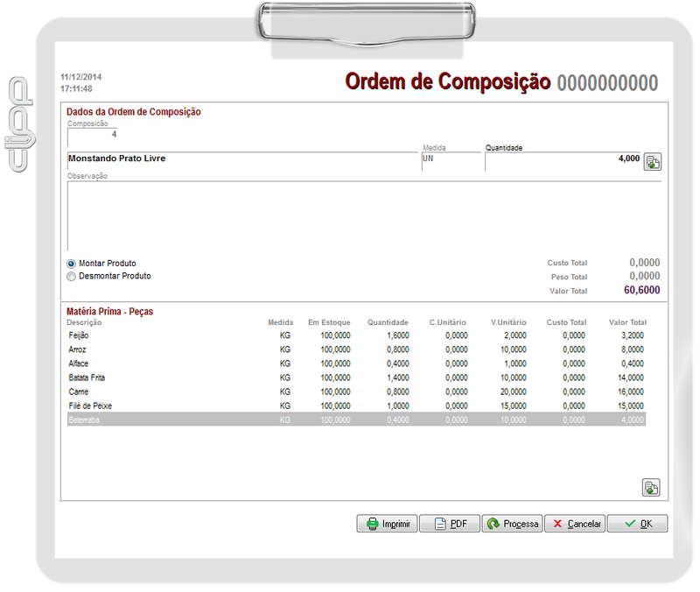Viewport: 700px width, 592px height.
Task: Select the Desmontar Produto radio option
Action: click(x=72, y=277)
